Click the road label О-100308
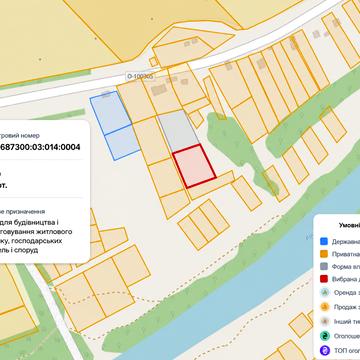Viewport: 360px width, 360px height. coord(140,76)
